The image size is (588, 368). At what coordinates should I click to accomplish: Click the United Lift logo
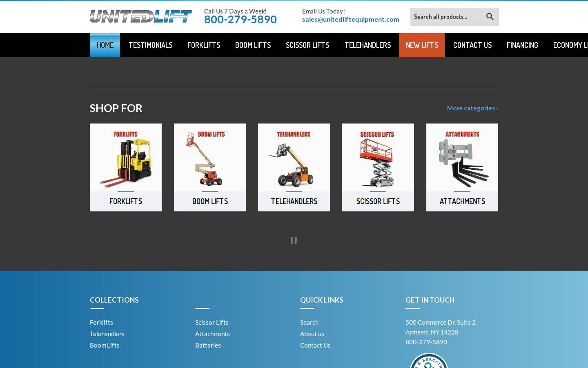141,16
